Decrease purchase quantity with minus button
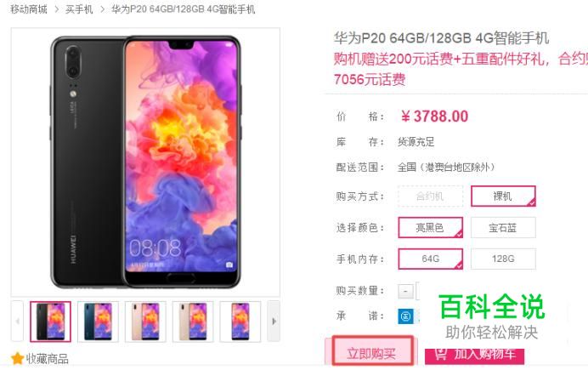 click(405, 291)
